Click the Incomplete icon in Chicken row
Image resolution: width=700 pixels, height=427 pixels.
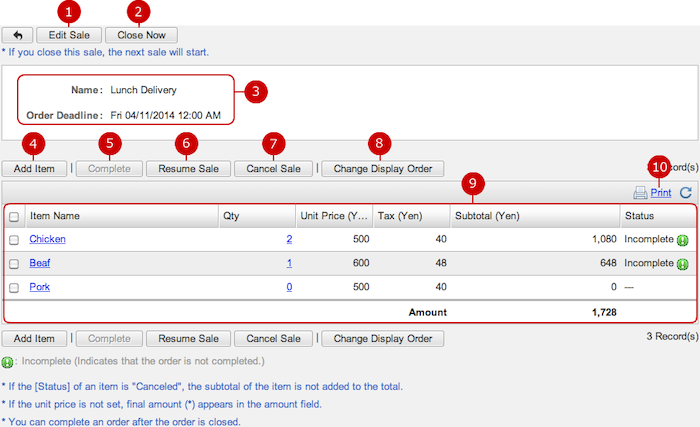click(683, 240)
